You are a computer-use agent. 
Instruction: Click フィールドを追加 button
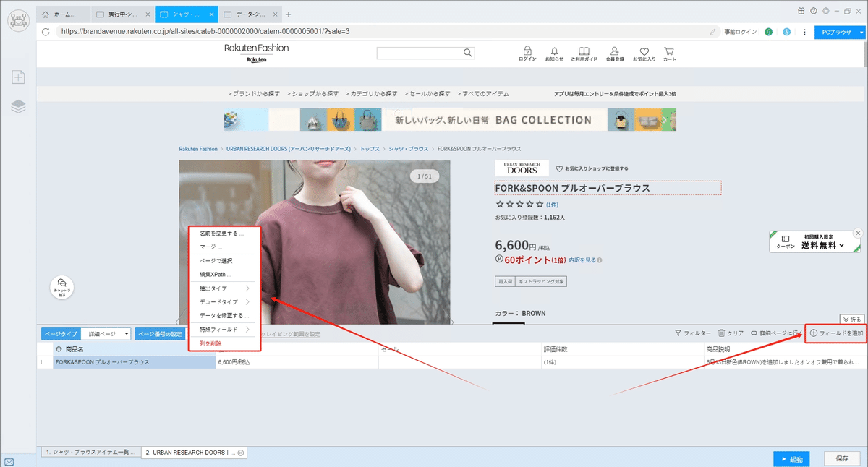836,333
